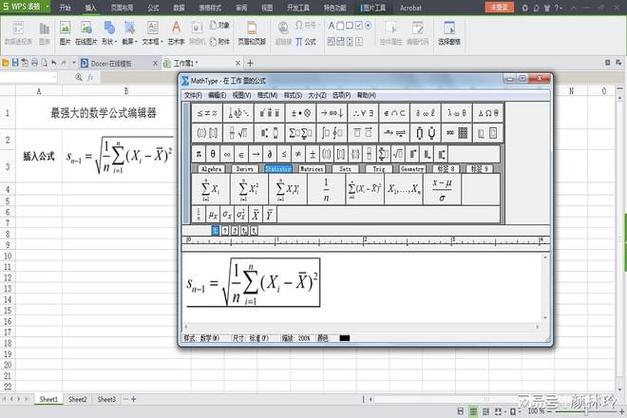This screenshot has width=627, height=418.
Task: Switch to the Geometry tab in MathType
Action: 412,169
